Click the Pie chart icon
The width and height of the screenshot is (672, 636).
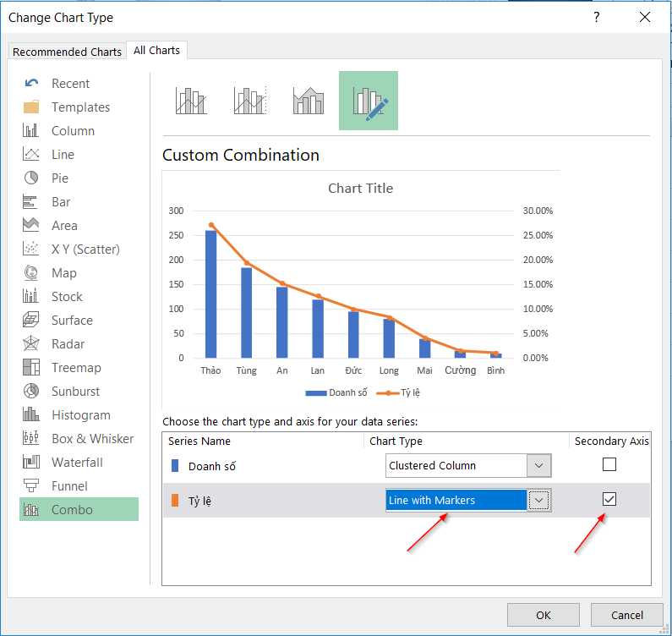point(31,178)
